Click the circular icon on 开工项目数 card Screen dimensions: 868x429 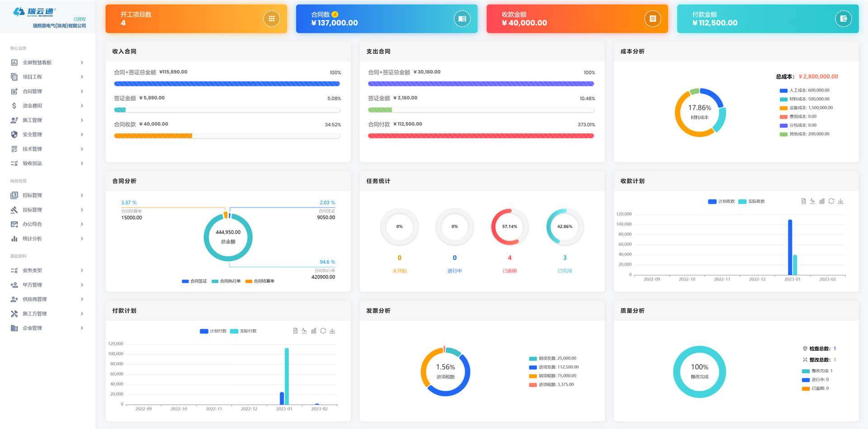coord(271,19)
